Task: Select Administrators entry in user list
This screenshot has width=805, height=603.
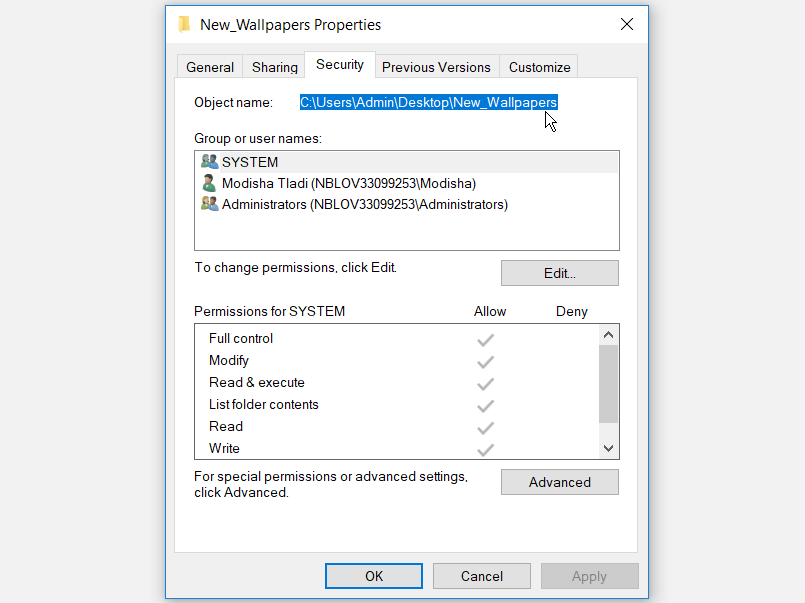Action: (364, 204)
